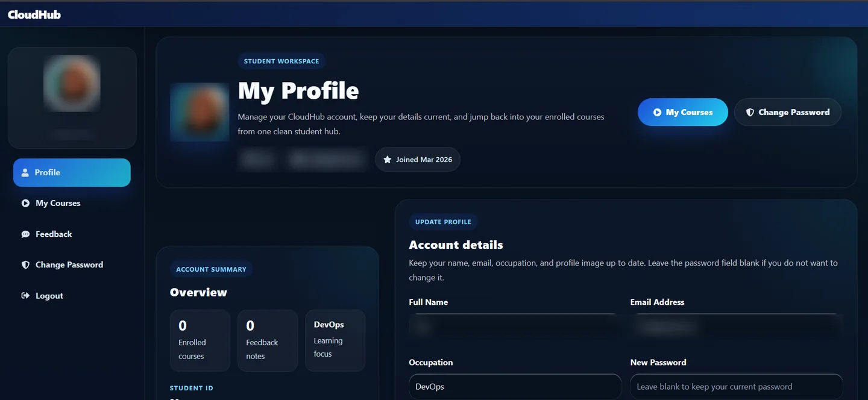Click the Overview heading
The width and height of the screenshot is (868, 400).
(x=198, y=293)
